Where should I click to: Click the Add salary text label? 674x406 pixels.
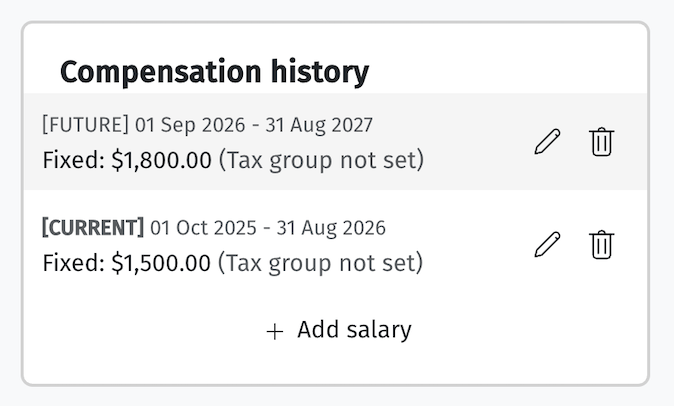pyautogui.click(x=354, y=330)
